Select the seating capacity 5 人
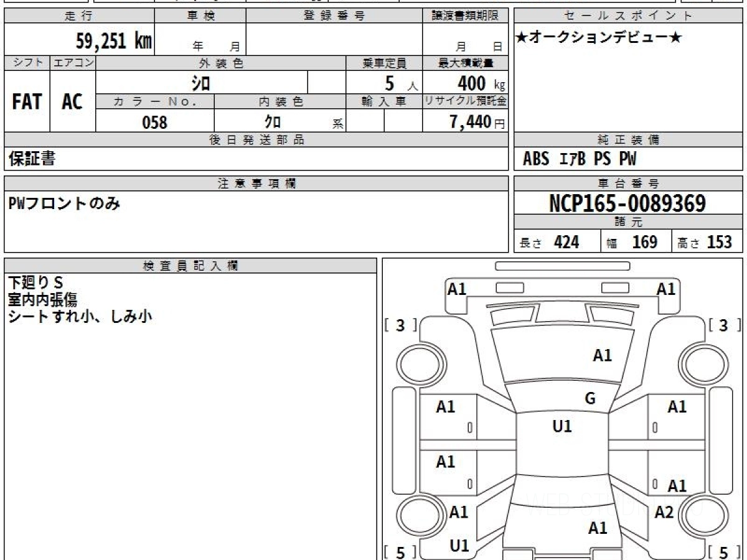747x560 pixels. [x=402, y=83]
